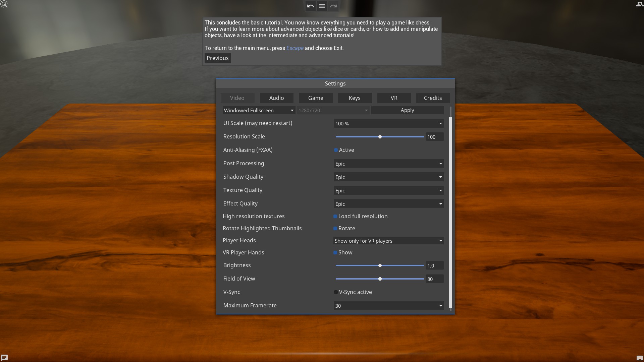Click the on-screen keyboard icon
The image size is (644, 362).
pos(639,358)
